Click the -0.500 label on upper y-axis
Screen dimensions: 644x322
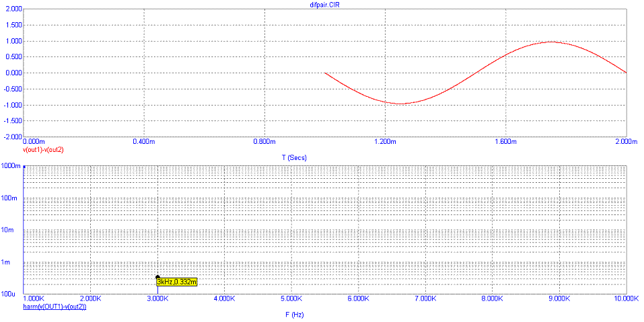coord(13,89)
